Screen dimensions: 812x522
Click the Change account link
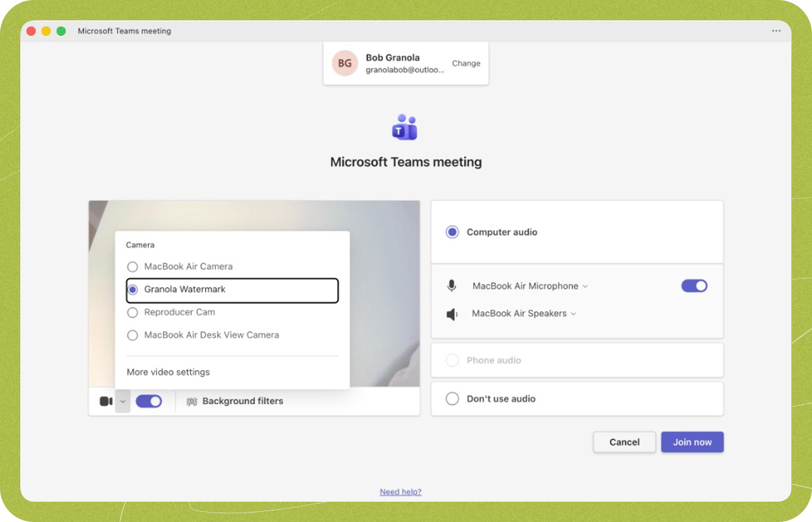pyautogui.click(x=466, y=64)
